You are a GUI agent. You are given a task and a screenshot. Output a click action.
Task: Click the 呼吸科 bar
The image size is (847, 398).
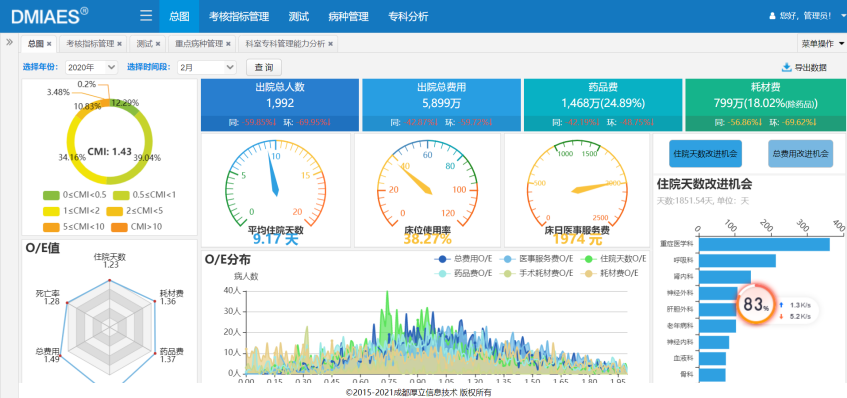click(x=737, y=261)
